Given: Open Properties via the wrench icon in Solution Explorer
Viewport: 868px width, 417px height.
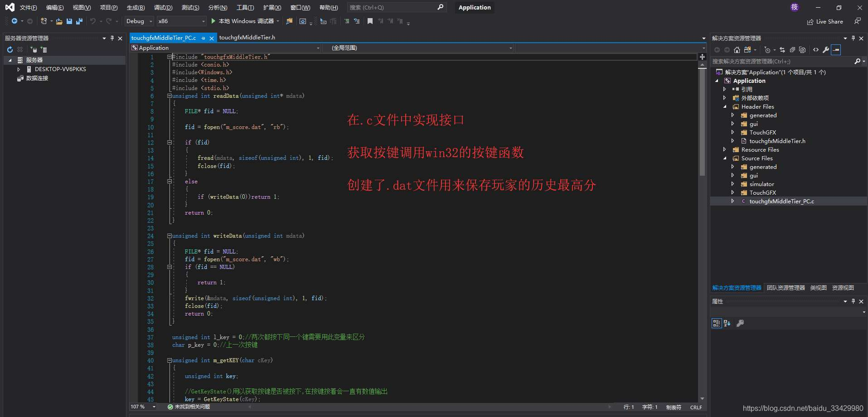Looking at the screenshot, I should point(826,50).
